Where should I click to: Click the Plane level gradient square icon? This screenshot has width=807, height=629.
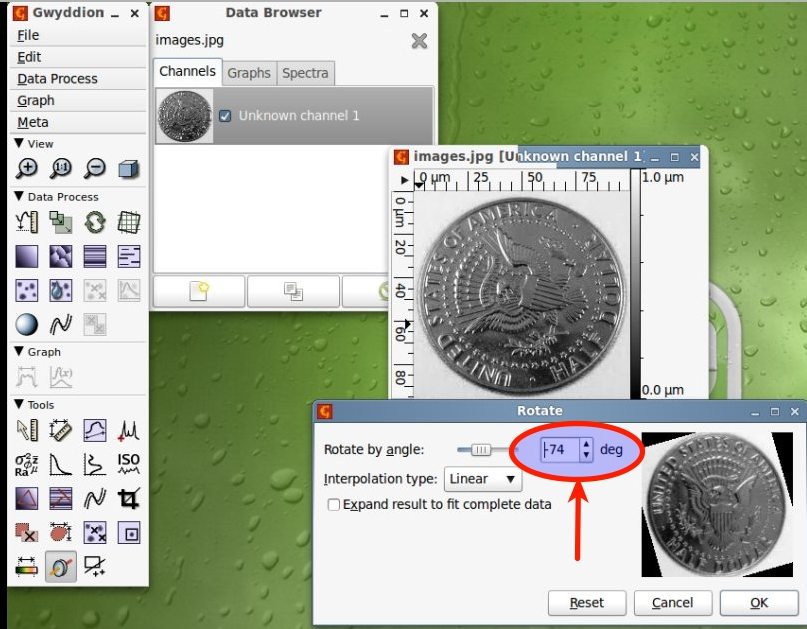click(x=27, y=256)
